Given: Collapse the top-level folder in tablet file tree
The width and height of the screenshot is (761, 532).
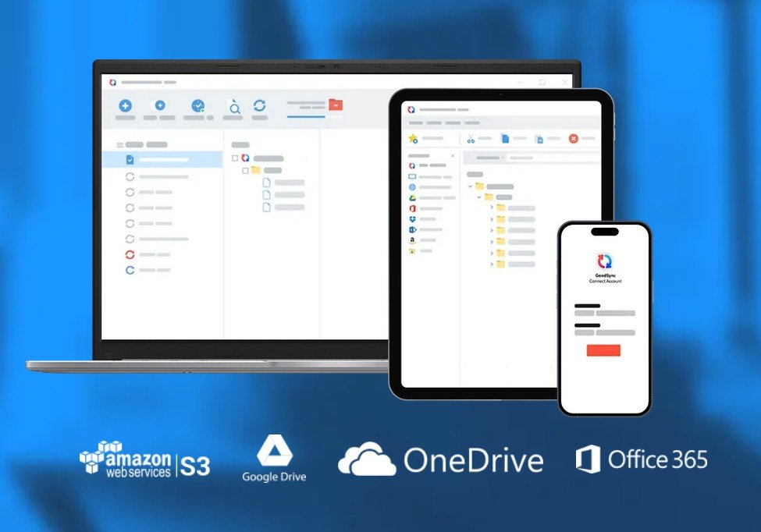Looking at the screenshot, I should click(x=470, y=186).
